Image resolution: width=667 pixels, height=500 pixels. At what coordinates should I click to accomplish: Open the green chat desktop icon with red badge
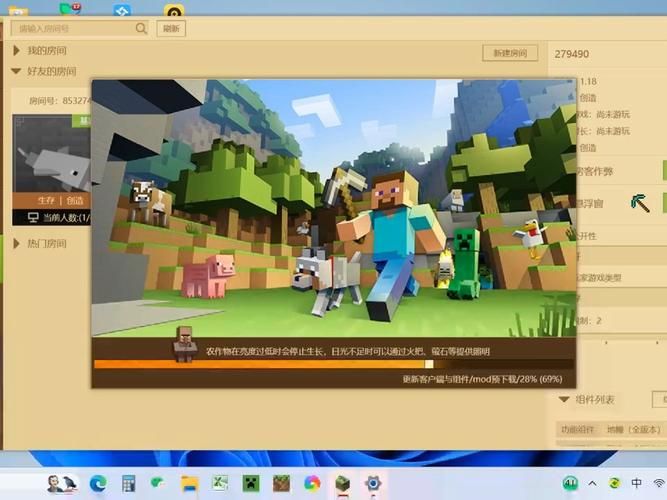pos(70,8)
